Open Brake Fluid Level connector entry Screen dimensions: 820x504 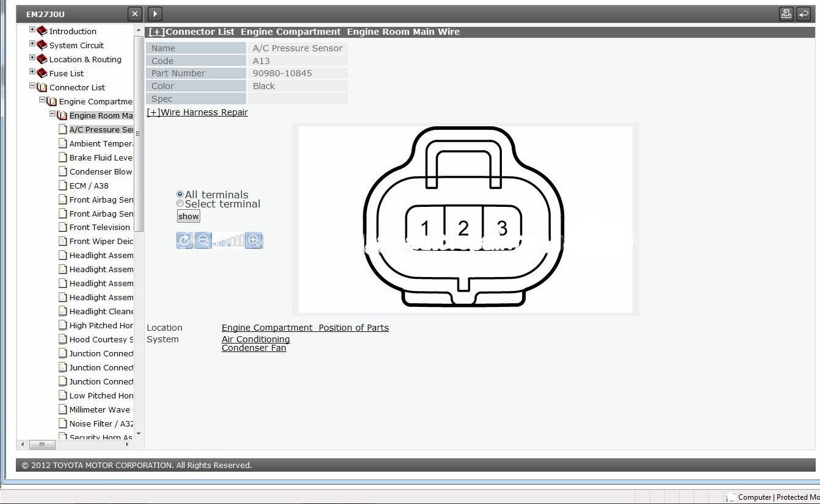point(101,157)
